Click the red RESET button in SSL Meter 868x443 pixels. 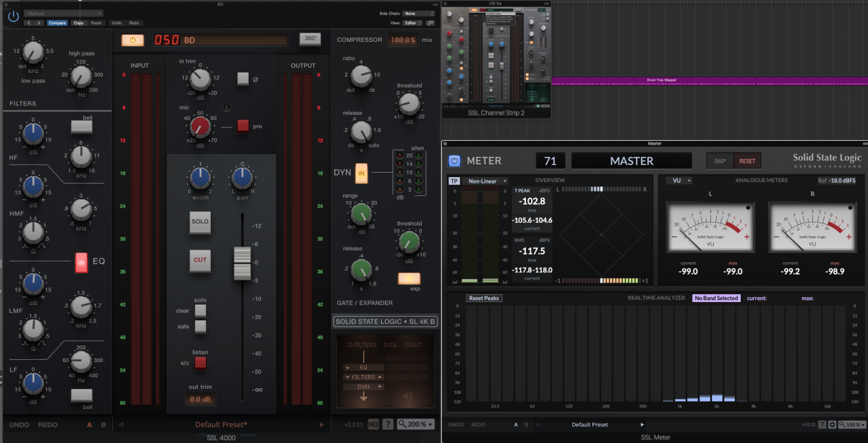coord(747,160)
